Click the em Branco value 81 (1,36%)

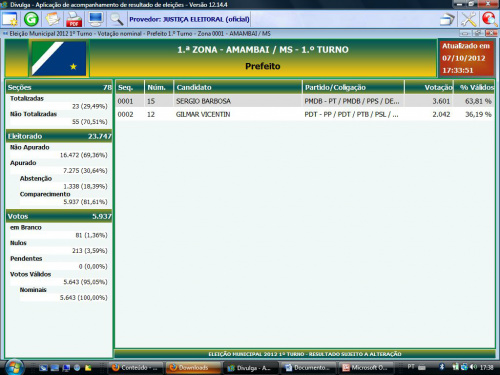(91, 235)
